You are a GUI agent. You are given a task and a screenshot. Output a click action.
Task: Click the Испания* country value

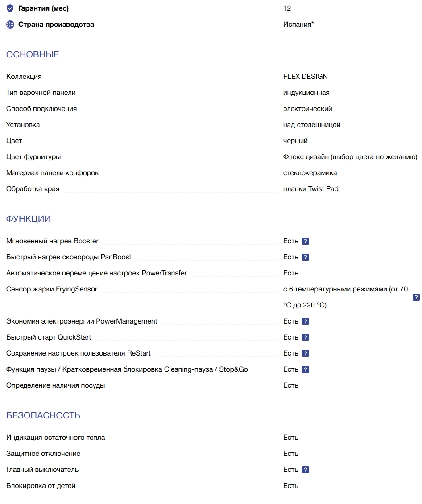[298, 25]
